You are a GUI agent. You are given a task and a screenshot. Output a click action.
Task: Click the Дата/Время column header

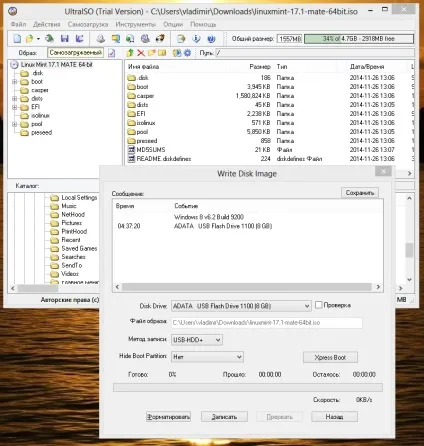[x=367, y=67]
